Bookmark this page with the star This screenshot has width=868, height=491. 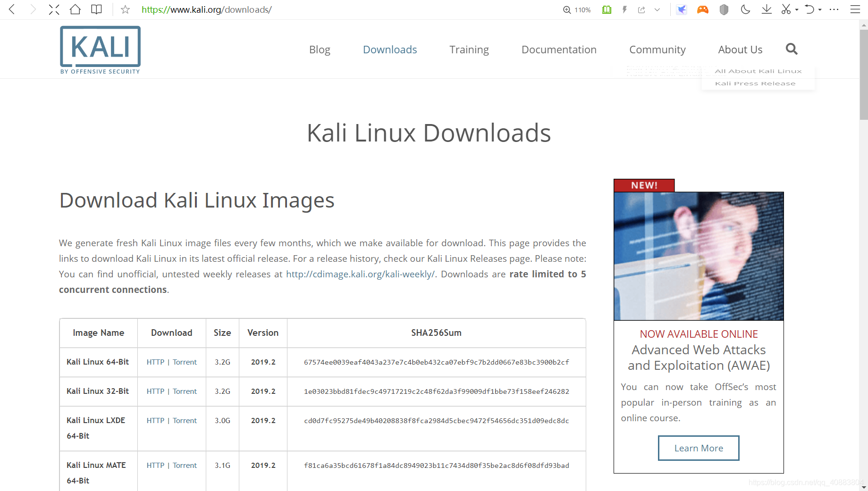tap(125, 9)
